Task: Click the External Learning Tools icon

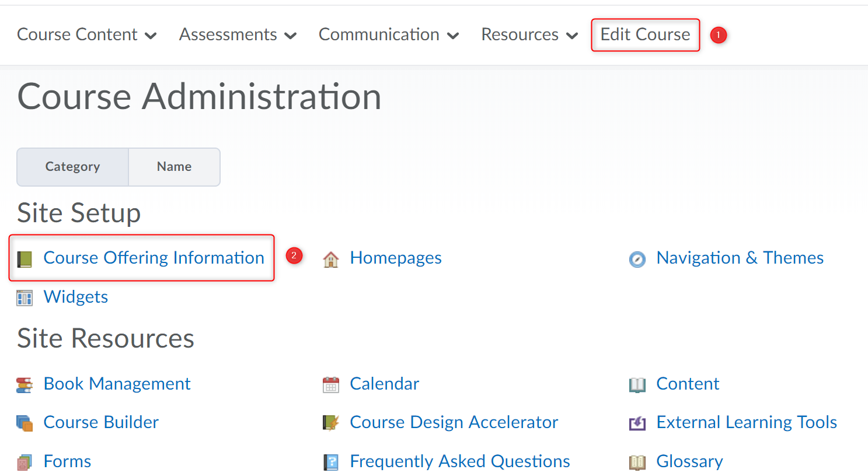Action: pos(637,423)
